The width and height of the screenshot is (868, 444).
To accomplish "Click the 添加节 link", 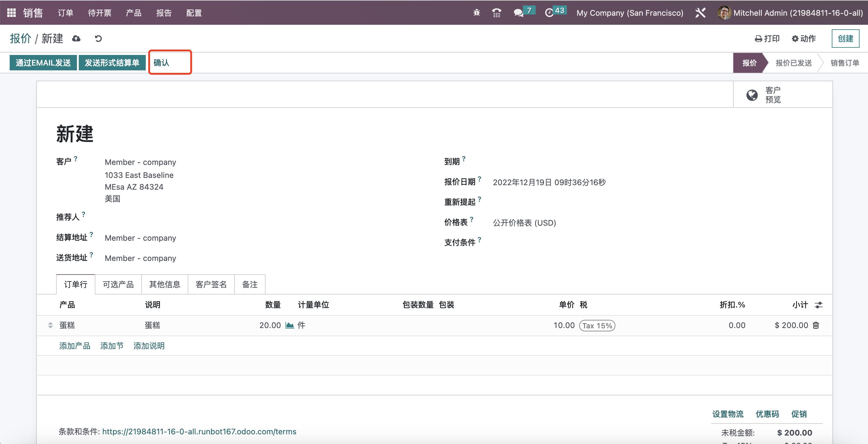I will click(112, 346).
